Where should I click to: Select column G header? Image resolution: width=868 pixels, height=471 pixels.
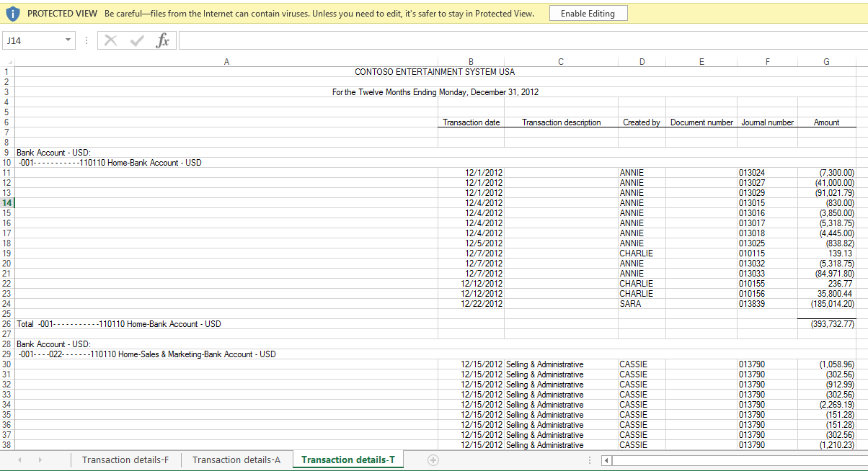point(826,62)
